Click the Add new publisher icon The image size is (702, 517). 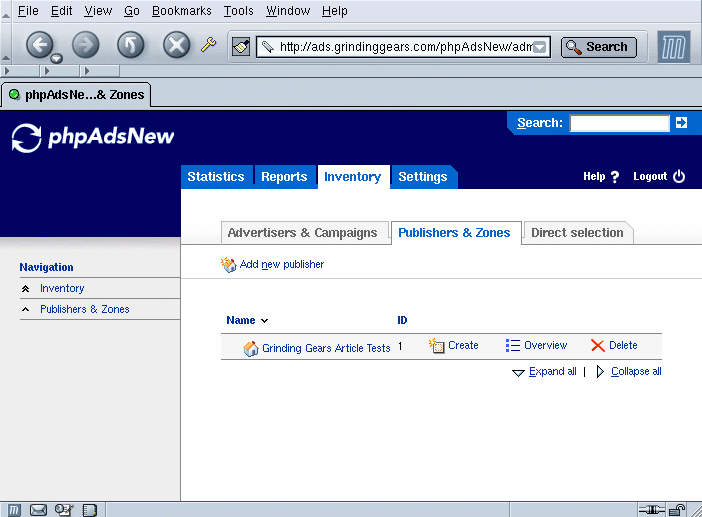pyautogui.click(x=228, y=265)
